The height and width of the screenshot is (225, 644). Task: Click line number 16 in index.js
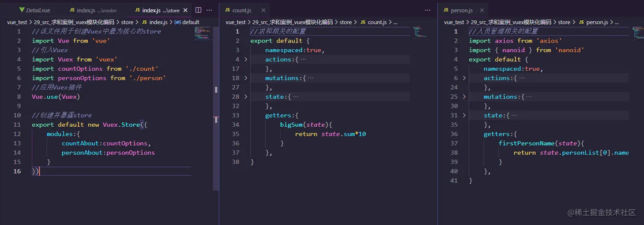click(x=17, y=171)
